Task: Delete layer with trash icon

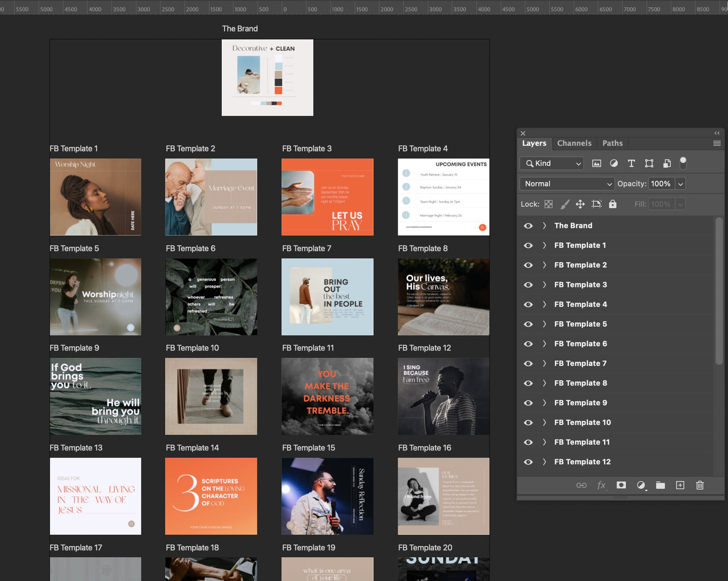Action: 700,485
